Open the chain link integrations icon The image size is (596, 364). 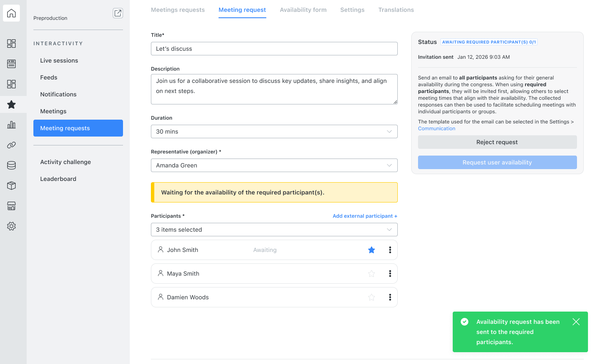click(x=11, y=145)
